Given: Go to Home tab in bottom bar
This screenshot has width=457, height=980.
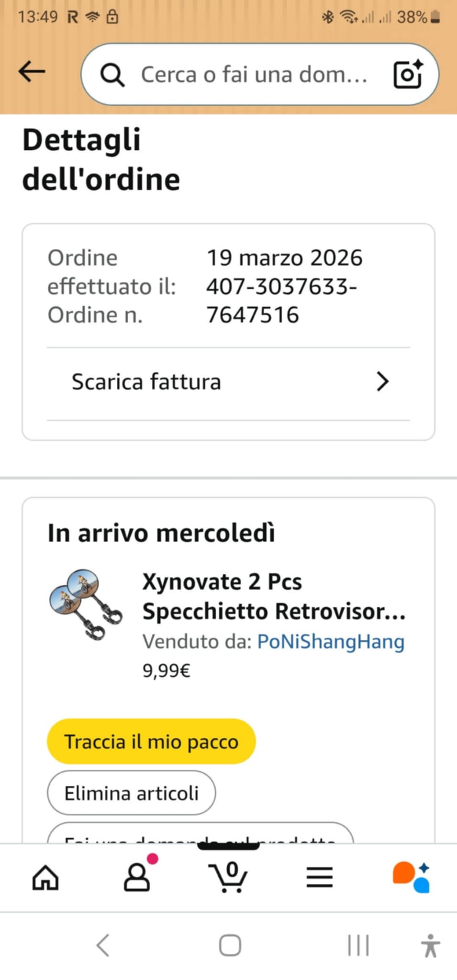Looking at the screenshot, I should tap(45, 878).
